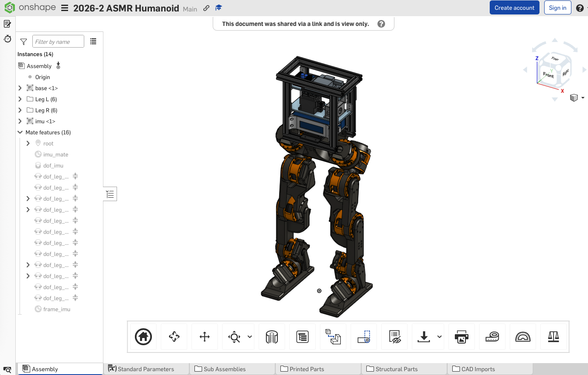This screenshot has height=375, width=588.
Task: Open the balance scales mass properties icon
Action: 554,337
